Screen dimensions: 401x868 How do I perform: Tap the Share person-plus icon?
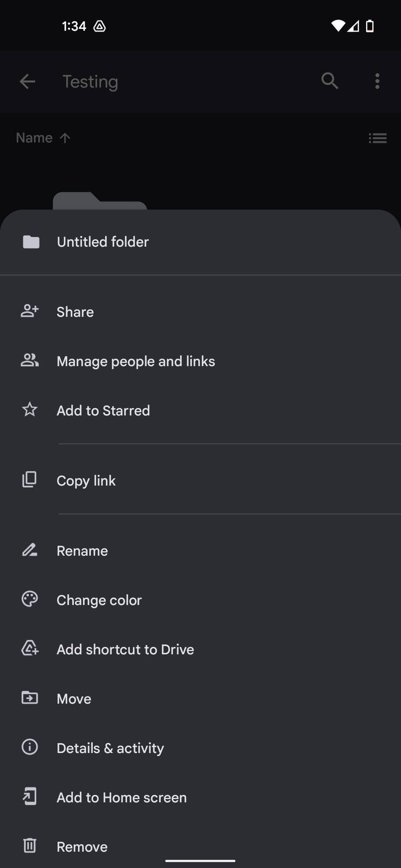tap(30, 311)
